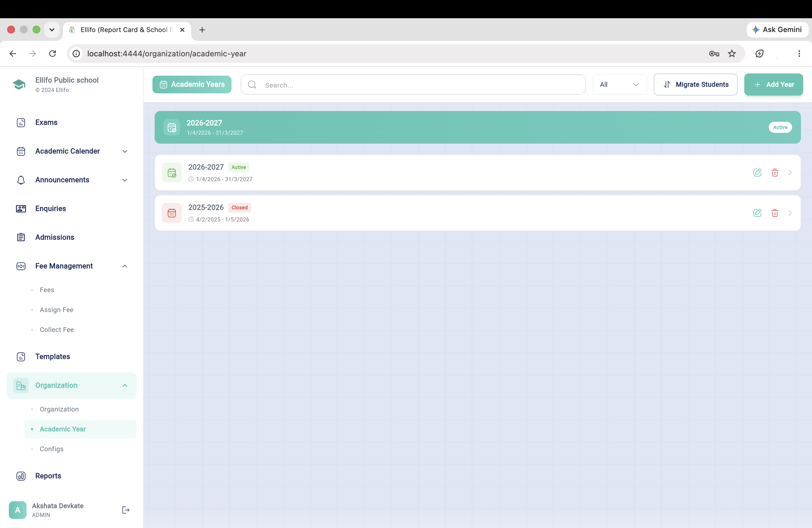812x528 pixels.
Task: Click the Search input field
Action: tap(413, 85)
